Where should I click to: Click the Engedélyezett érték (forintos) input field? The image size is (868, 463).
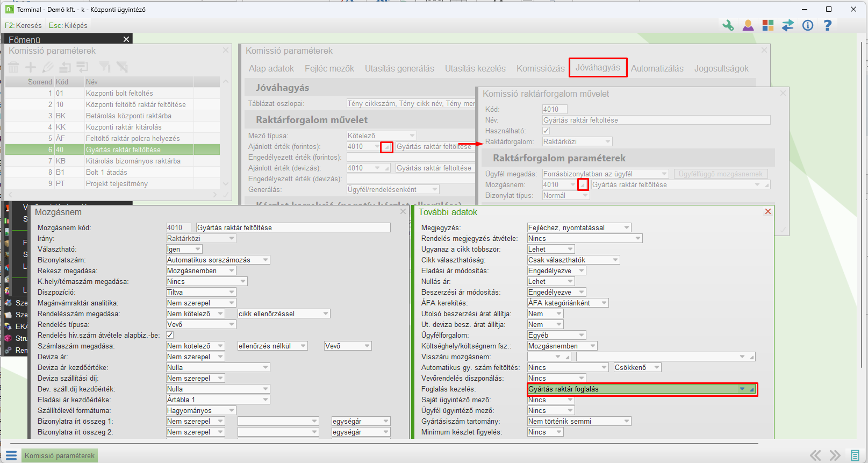pyautogui.click(x=411, y=157)
